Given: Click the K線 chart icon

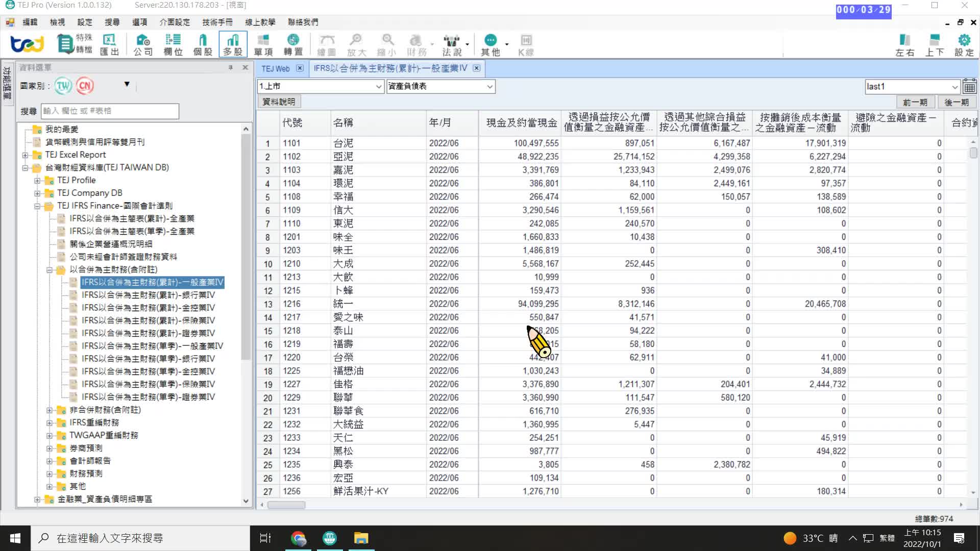Looking at the screenshot, I should pos(526,44).
